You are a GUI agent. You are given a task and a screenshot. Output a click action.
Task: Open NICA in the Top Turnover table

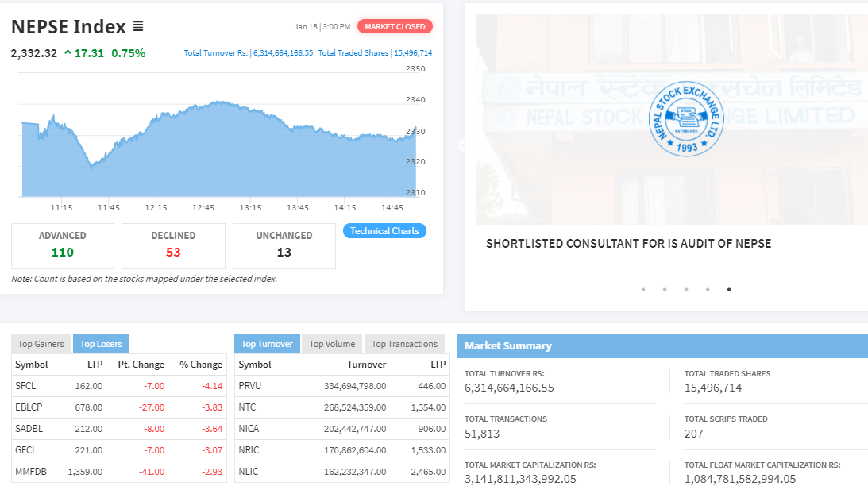pos(249,429)
